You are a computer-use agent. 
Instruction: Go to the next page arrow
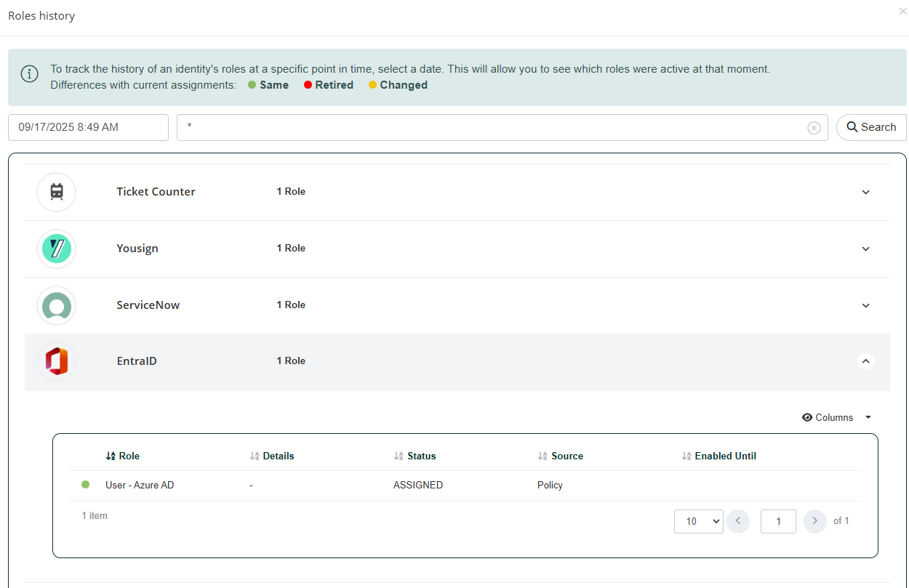click(815, 521)
